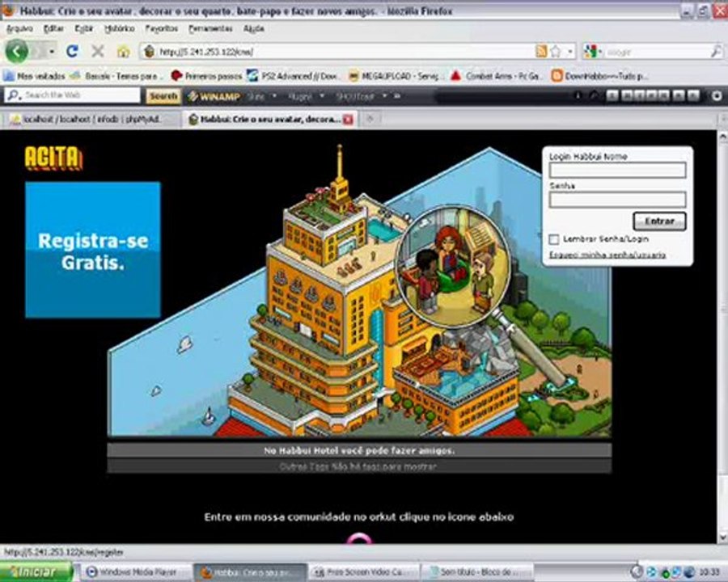The image size is (728, 582).
Task: Switch to the localhost phpMyAdmin tab
Action: pos(91,120)
